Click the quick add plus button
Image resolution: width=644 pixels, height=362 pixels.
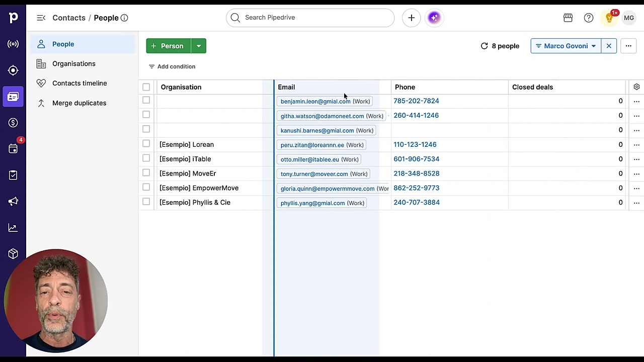(411, 18)
